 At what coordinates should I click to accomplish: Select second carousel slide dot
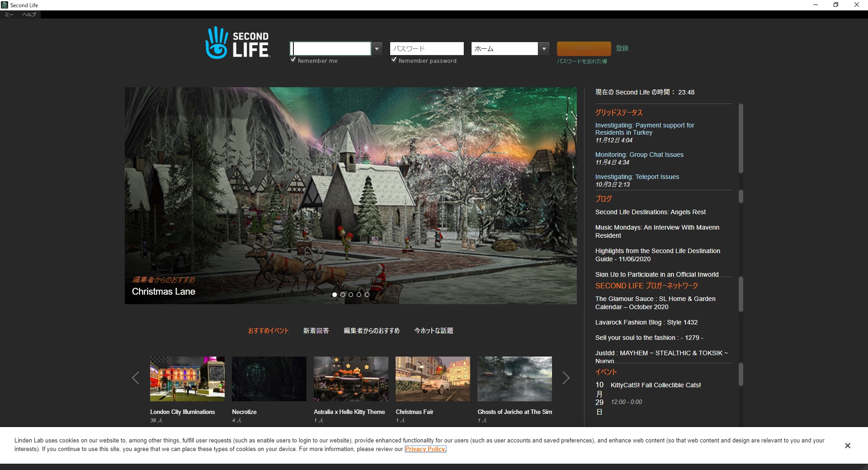click(343, 295)
